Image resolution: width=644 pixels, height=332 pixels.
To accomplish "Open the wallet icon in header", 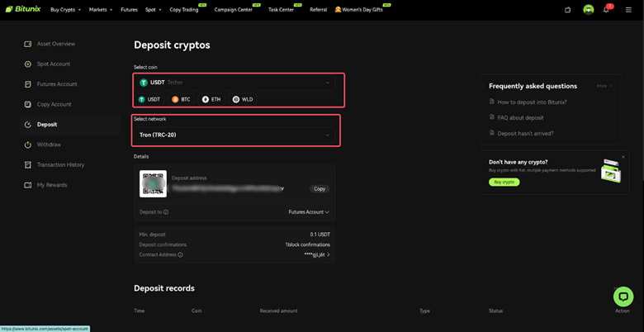I will [x=568, y=10].
